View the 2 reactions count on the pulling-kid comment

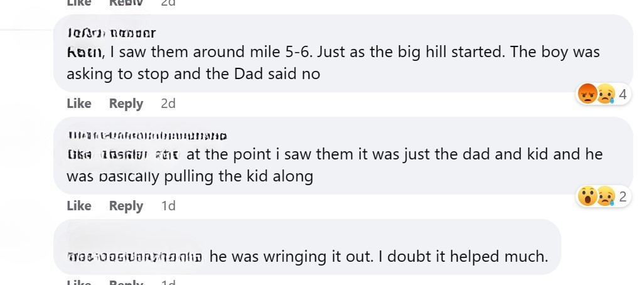[x=623, y=196]
